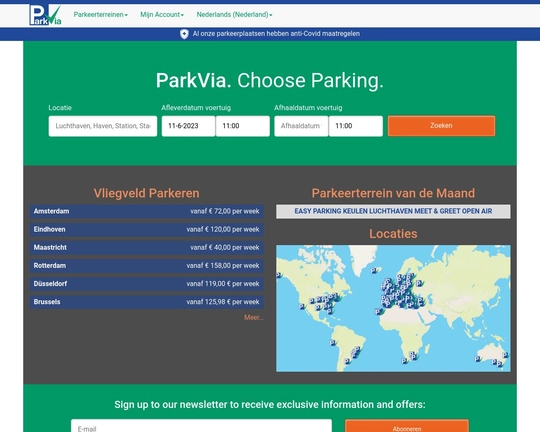Click the Abonneren button

tap(407, 426)
